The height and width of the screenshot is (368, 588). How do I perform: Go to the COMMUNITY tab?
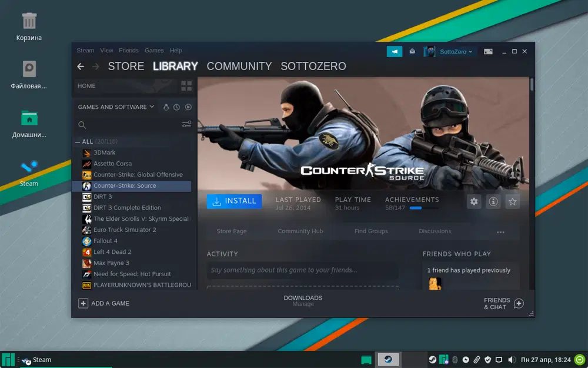point(239,67)
